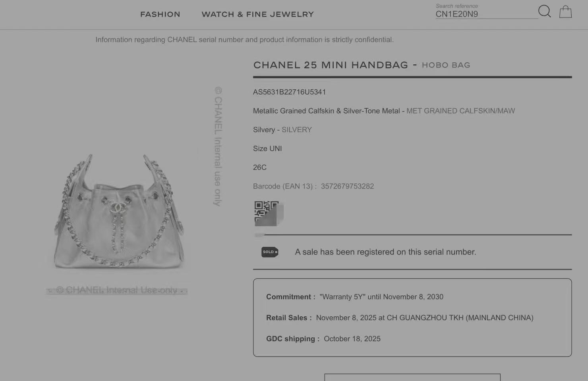This screenshot has width=588, height=381.
Task: Click the partially visible button at bottom
Action: point(412,377)
